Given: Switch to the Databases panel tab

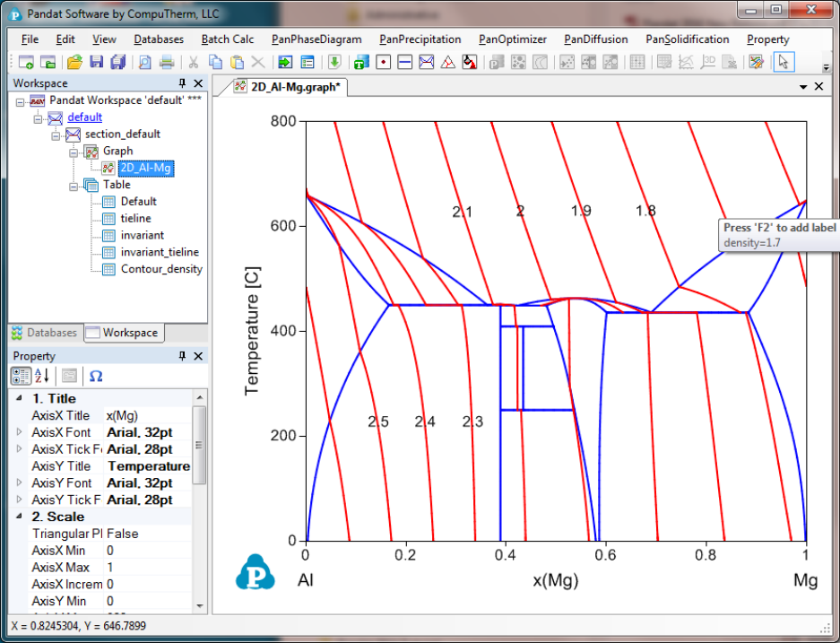Looking at the screenshot, I should tap(45, 333).
